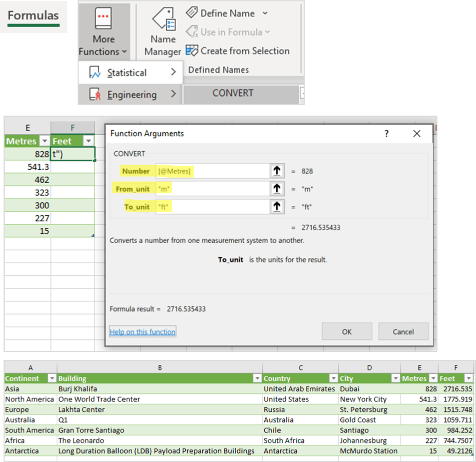This screenshot has height=462, width=476.
Task: Select the Johannesburg city cell
Action: (x=369, y=440)
